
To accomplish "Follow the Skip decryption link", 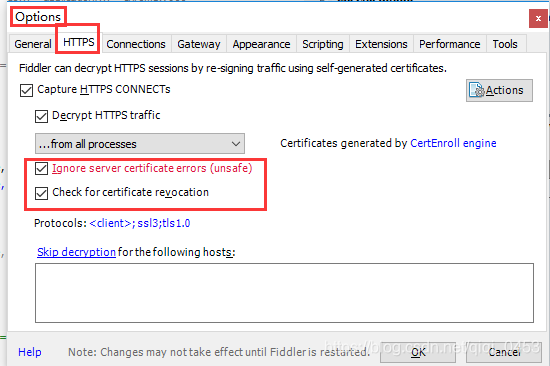I will pos(76,252).
